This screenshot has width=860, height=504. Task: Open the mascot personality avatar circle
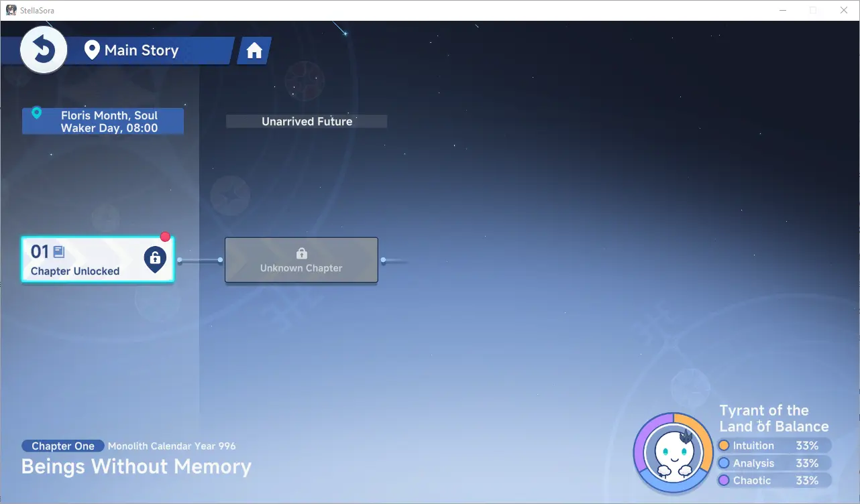(673, 452)
